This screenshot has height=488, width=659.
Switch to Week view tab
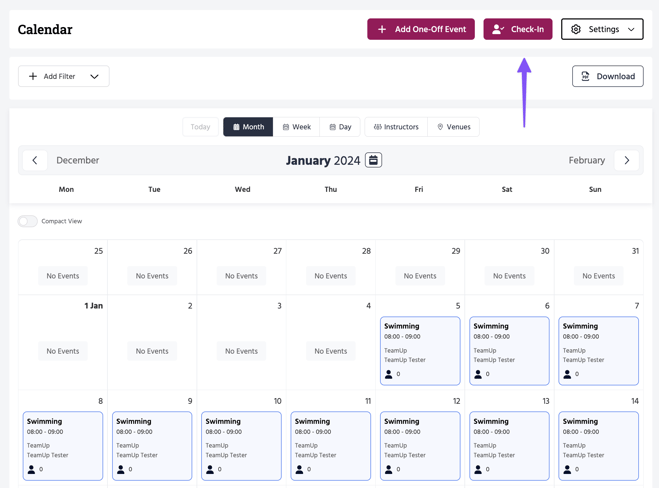296,127
